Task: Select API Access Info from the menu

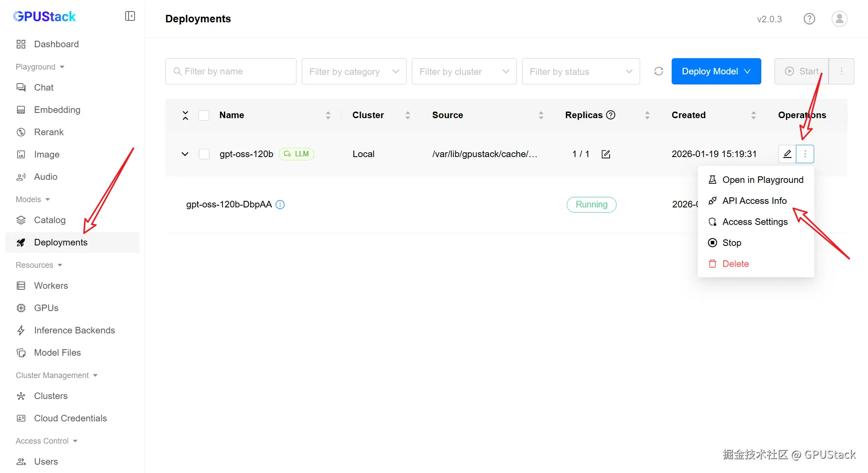Action: coord(754,201)
